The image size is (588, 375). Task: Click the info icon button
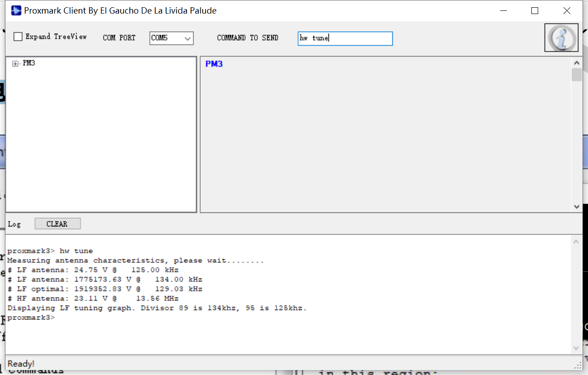pyautogui.click(x=561, y=38)
